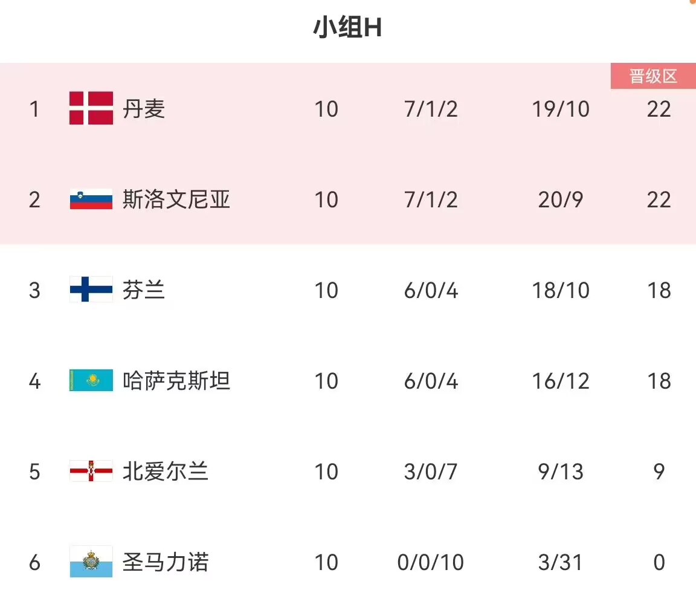This screenshot has height=616, width=696.
Task: Open team 丹麦 from the standings
Action: pyautogui.click(x=144, y=109)
